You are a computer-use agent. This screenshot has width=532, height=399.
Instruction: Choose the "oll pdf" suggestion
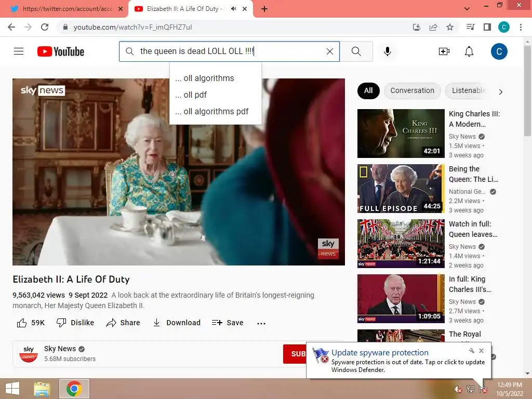[x=216, y=95]
